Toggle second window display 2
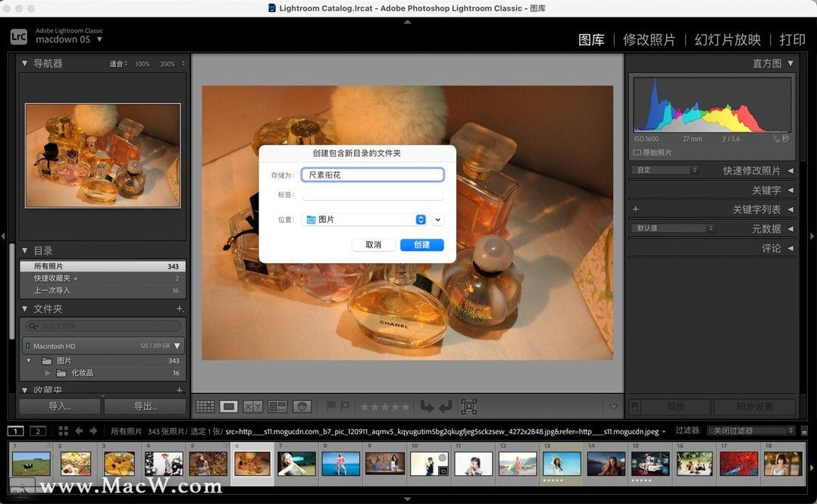Screen dimensions: 817x504 coord(38,431)
